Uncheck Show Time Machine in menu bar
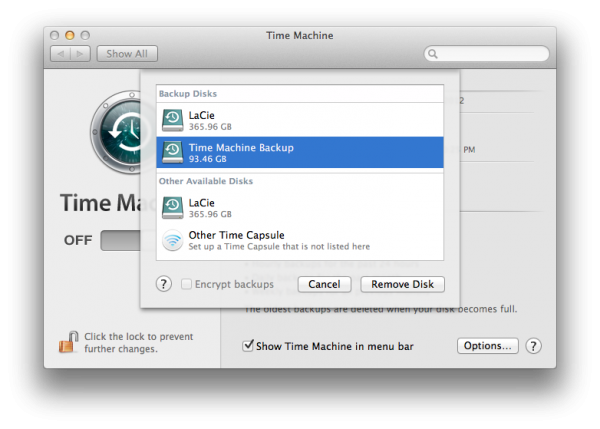 click(248, 346)
